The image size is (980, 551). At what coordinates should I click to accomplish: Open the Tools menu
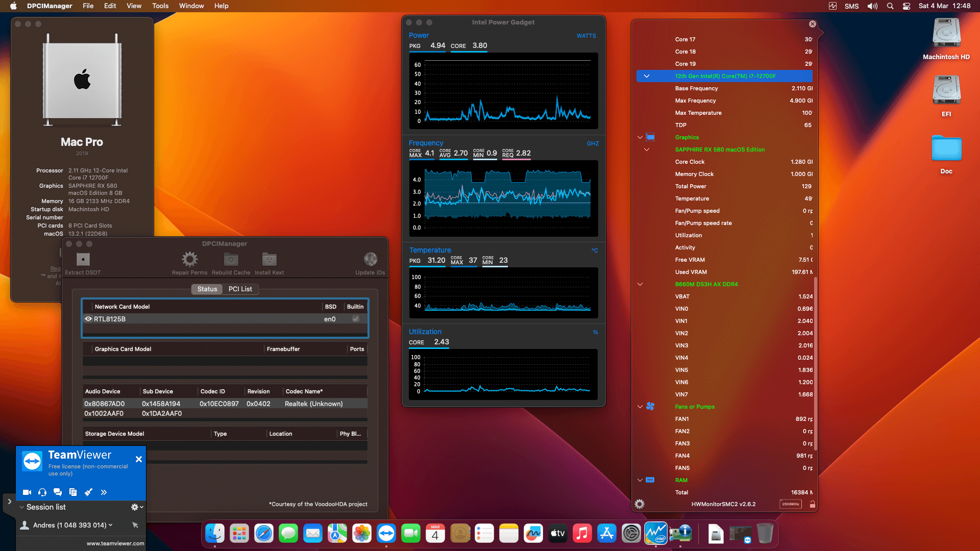click(x=160, y=6)
